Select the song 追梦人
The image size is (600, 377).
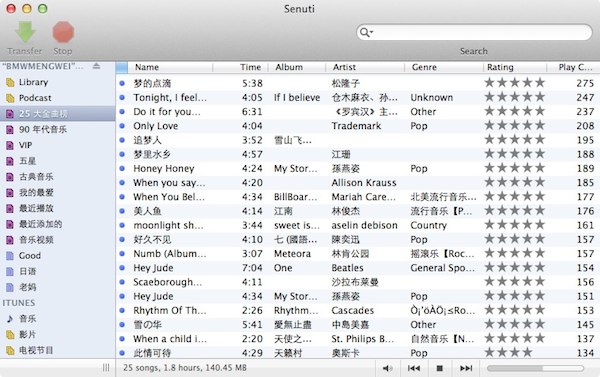[x=147, y=140]
